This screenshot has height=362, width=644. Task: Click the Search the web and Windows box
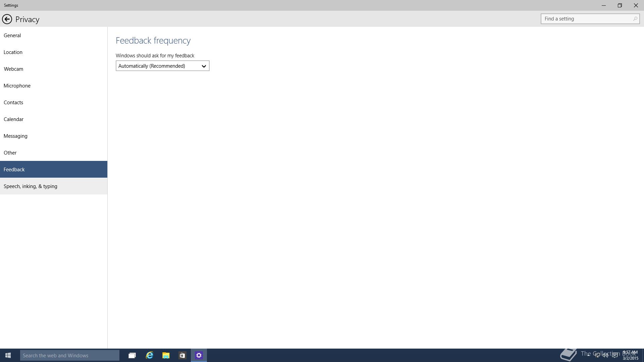[69, 355]
